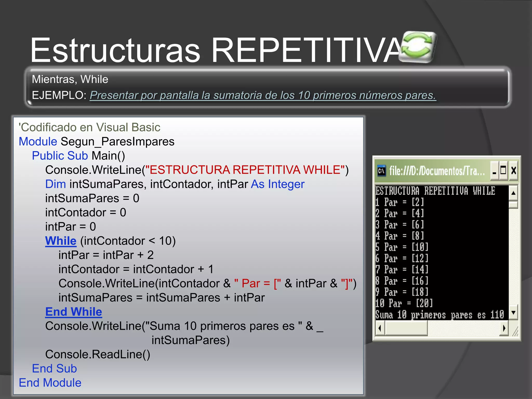Click console output '5 Par = [10]'
Image resolution: width=532 pixels, height=399 pixels.
pos(402,247)
